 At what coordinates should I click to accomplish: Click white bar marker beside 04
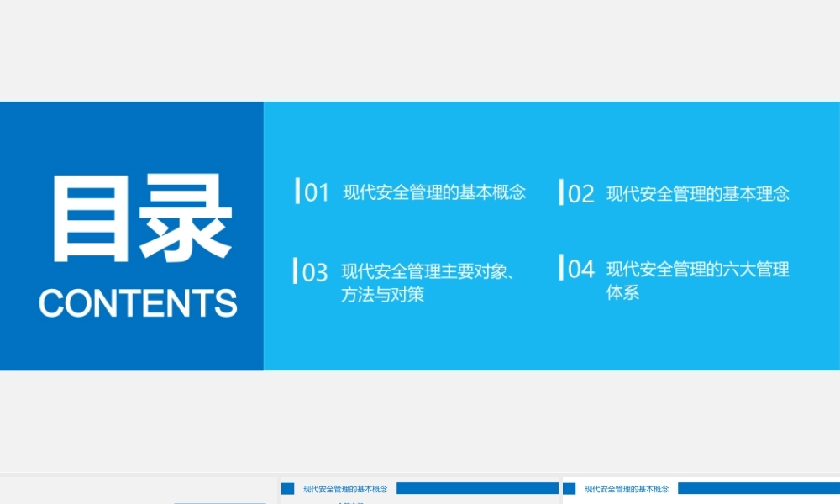(x=561, y=267)
